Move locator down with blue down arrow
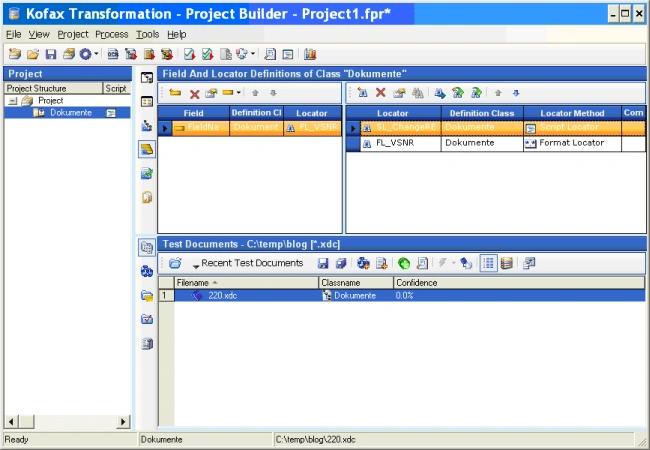This screenshot has width=650, height=450. click(x=516, y=93)
